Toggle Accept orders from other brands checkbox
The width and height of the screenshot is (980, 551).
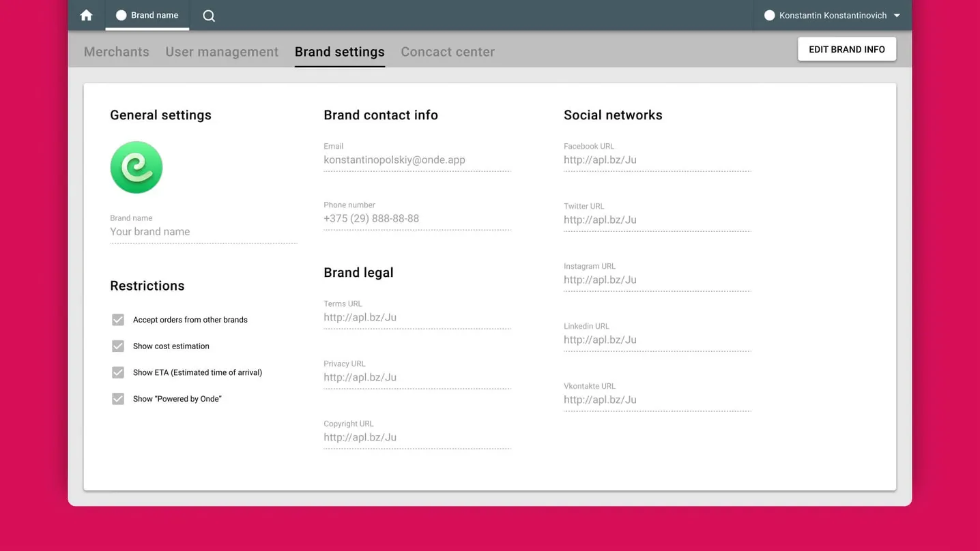[118, 319]
